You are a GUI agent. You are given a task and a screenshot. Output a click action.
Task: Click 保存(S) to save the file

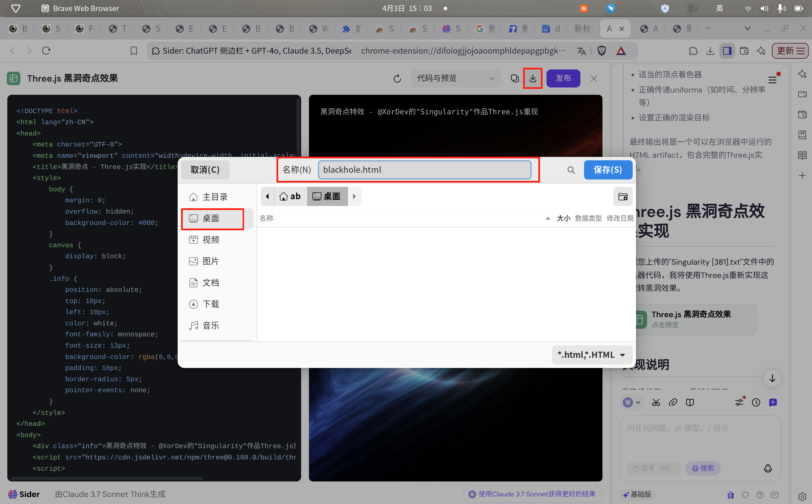point(608,170)
